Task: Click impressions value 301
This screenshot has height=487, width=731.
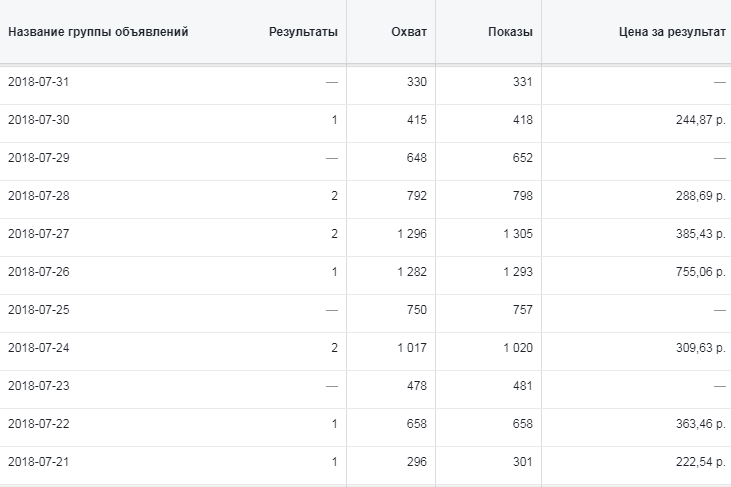Action: pyautogui.click(x=523, y=462)
